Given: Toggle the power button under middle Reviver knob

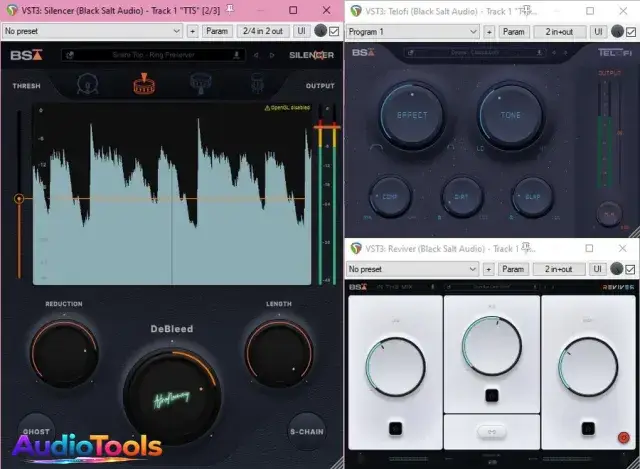Looking at the screenshot, I should (491, 396).
